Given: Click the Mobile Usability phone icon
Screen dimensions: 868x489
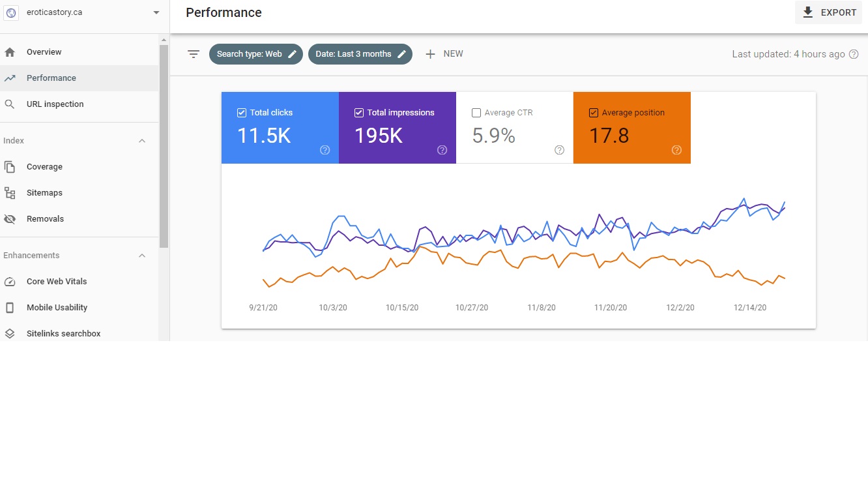Looking at the screenshot, I should pos(10,308).
